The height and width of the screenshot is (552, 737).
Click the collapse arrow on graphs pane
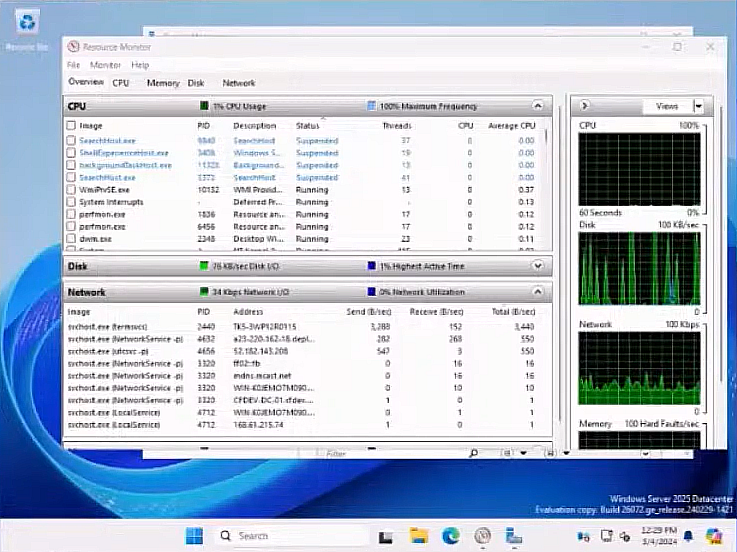coord(584,106)
